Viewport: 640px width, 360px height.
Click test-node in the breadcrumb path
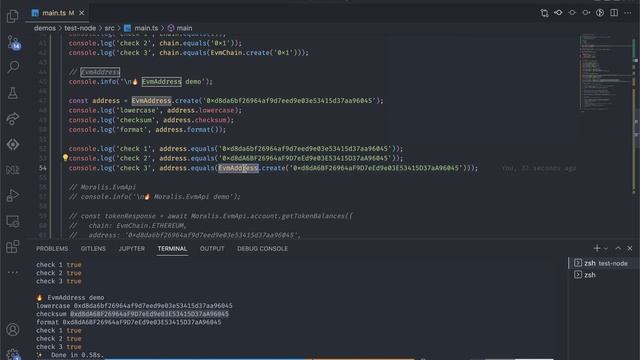(80, 28)
